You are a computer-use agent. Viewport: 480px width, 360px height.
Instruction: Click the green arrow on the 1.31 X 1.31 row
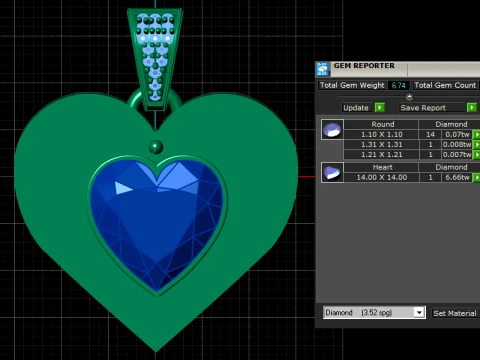click(x=477, y=145)
